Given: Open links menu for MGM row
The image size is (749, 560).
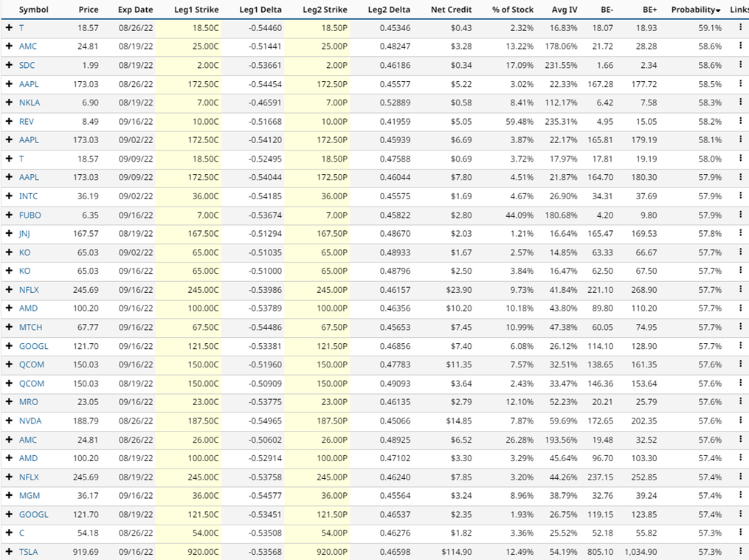Looking at the screenshot, I should coord(740,495).
